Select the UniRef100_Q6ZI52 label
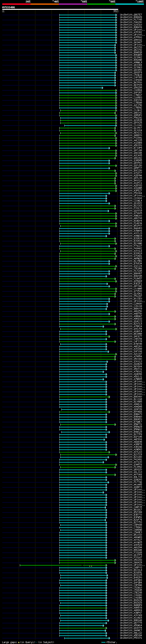This screenshot has width=146, height=644. tap(131, 50)
